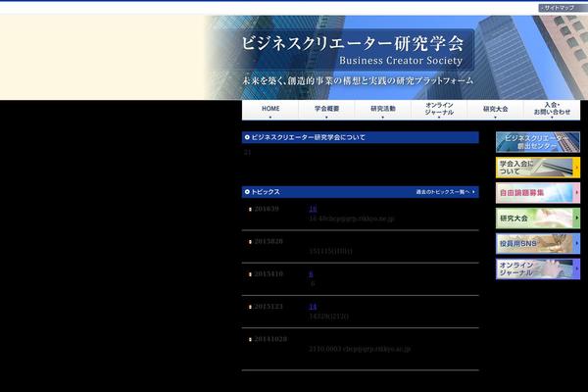Image resolution: width=588 pixels, height=392 pixels.
Task: Click the round icon beside the 学会について heading
Action: tap(247, 137)
